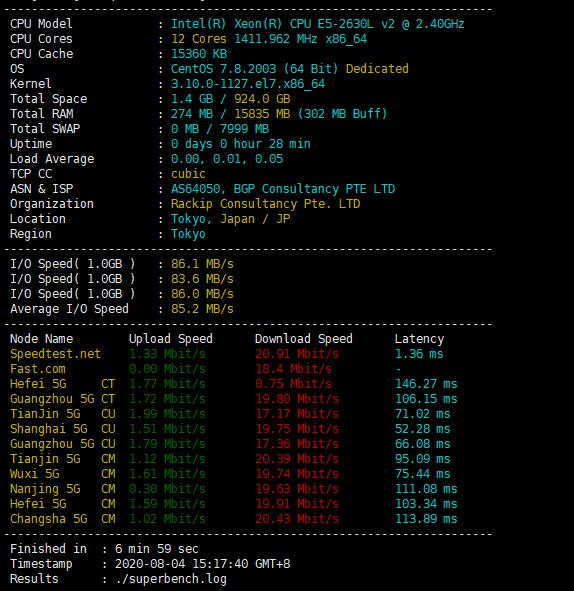This screenshot has height=591, width=574.
Task: Select timestamp 2020-08-04 15:17:40 GMT+8
Action: click(x=202, y=564)
